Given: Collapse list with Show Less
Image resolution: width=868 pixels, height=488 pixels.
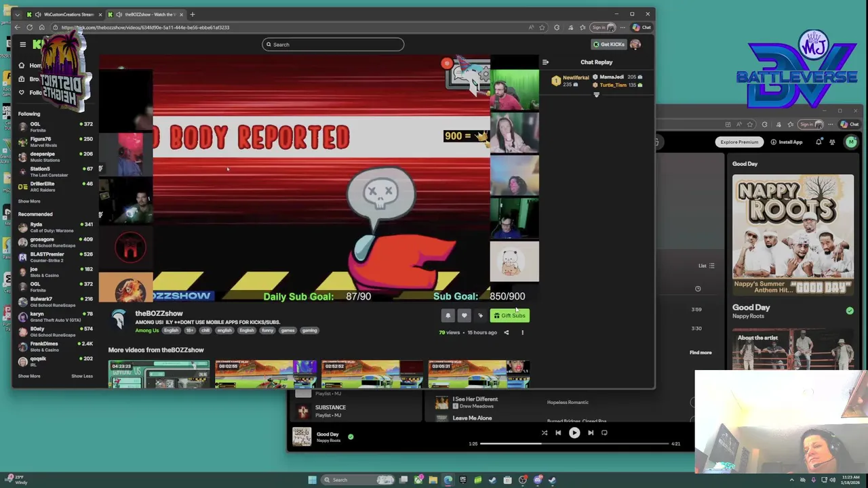Looking at the screenshot, I should click(x=82, y=376).
